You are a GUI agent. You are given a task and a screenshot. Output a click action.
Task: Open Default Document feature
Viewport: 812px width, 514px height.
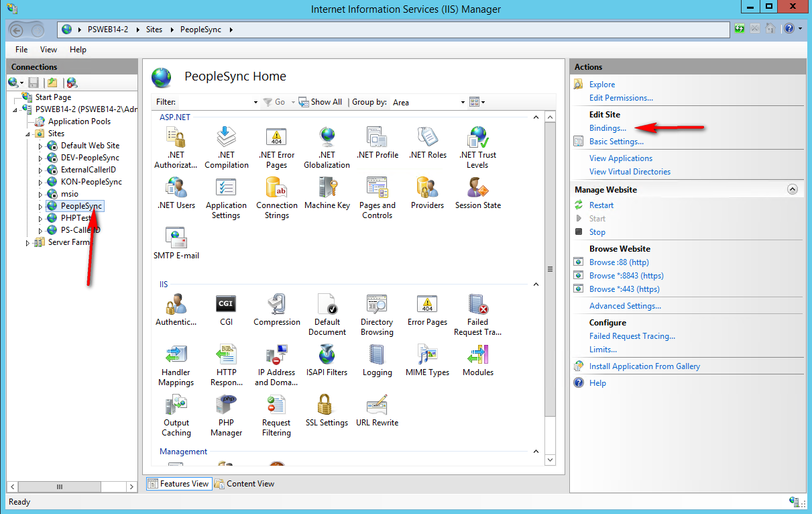(327, 315)
